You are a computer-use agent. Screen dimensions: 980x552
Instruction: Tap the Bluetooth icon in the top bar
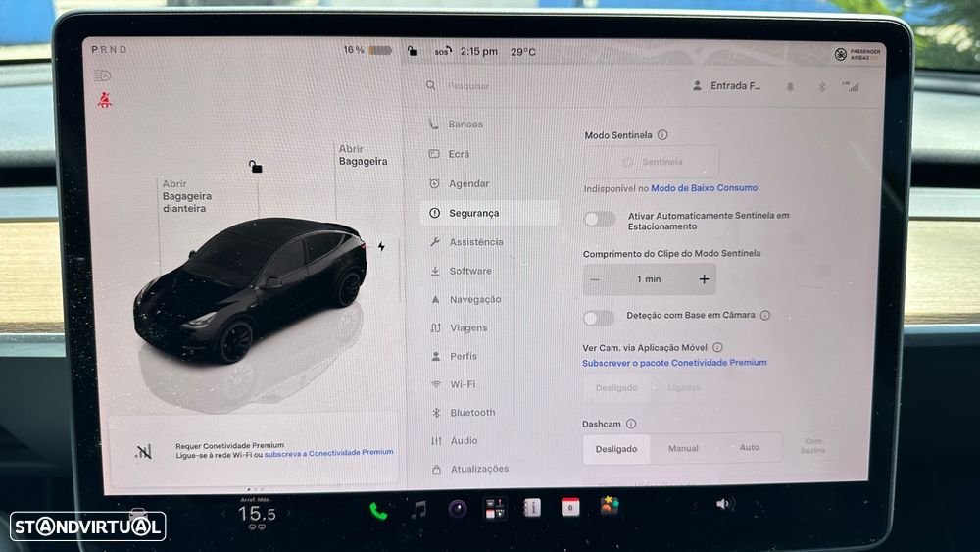click(x=822, y=87)
